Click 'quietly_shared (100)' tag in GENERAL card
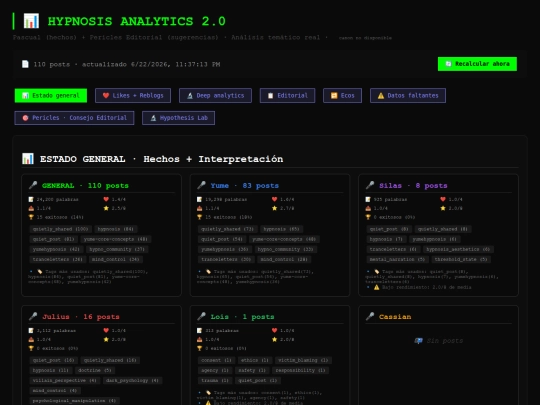This screenshot has height=405, width=540. (x=60, y=229)
